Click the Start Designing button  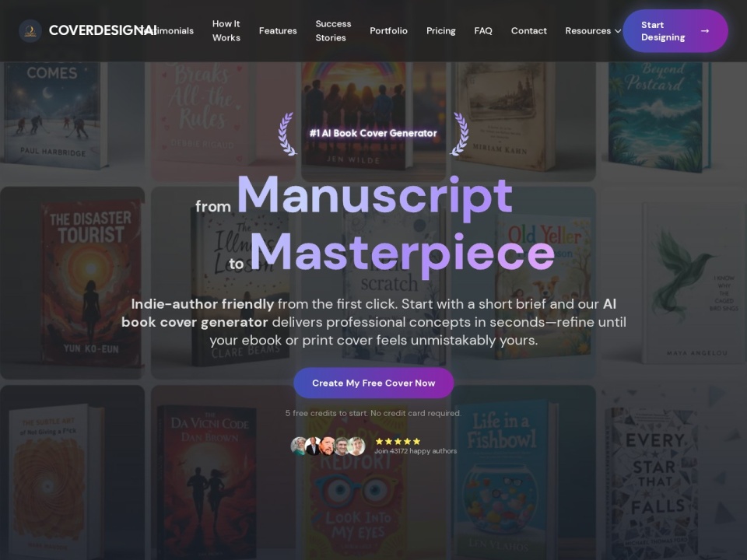(x=675, y=31)
